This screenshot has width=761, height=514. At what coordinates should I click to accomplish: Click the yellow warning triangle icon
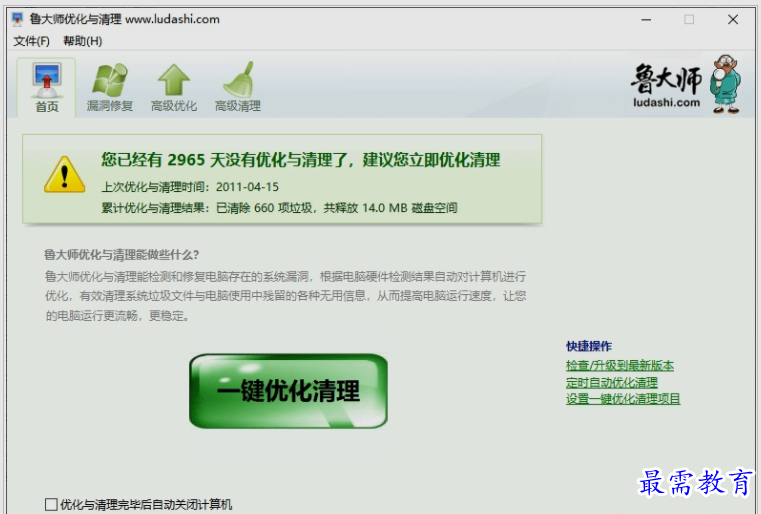point(65,175)
